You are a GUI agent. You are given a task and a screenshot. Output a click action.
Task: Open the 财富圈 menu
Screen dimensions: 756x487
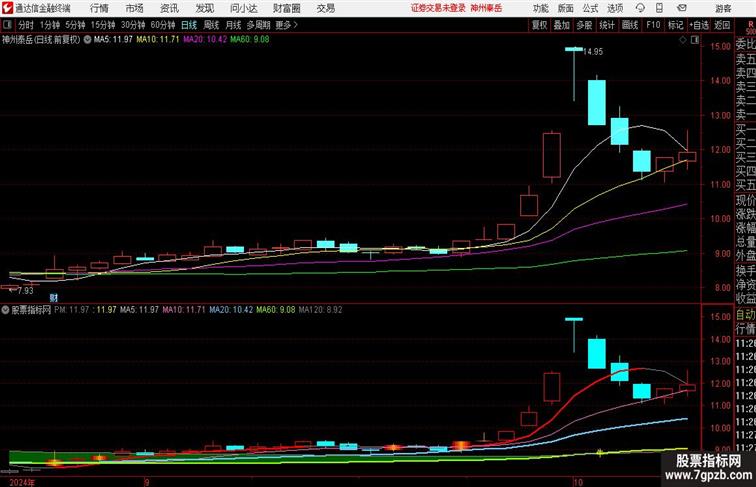[x=286, y=8]
